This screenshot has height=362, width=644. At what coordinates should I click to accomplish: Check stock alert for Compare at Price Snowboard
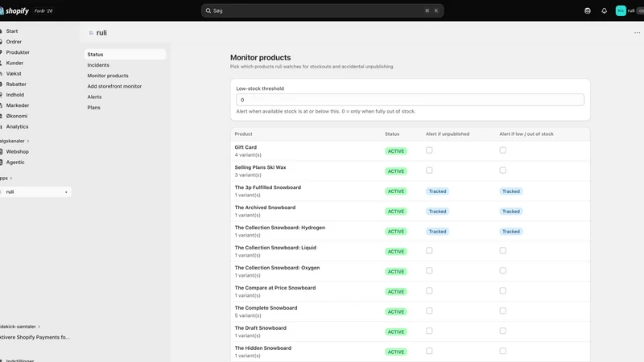(502, 290)
